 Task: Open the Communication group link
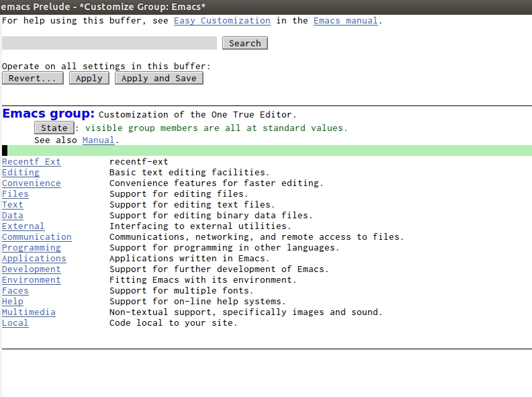[37, 237]
